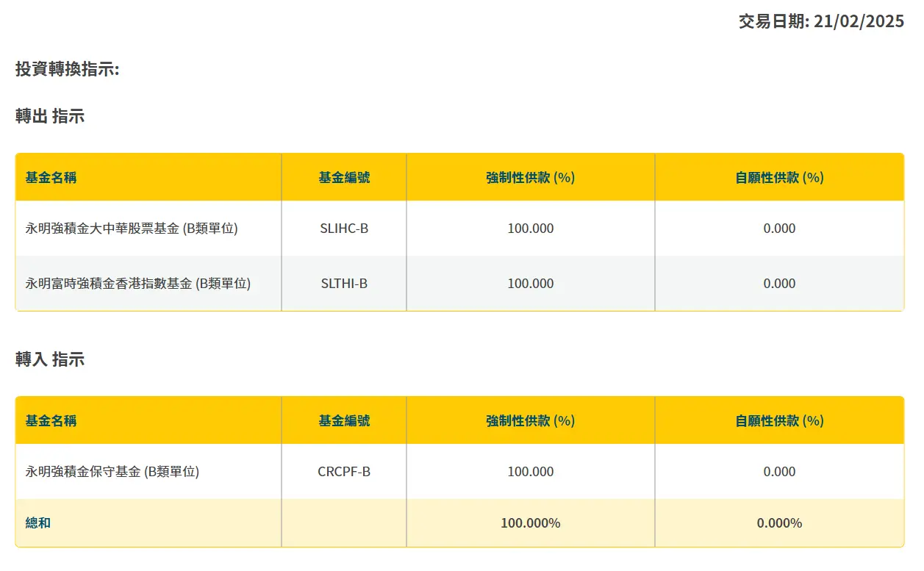
Task: Click the total value 100.000%
Action: (x=531, y=523)
